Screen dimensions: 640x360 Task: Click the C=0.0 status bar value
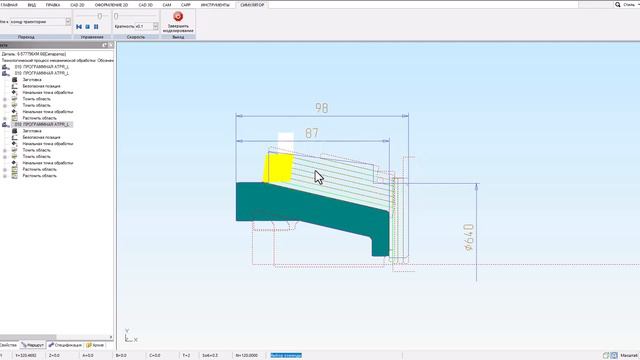pyautogui.click(x=155, y=356)
